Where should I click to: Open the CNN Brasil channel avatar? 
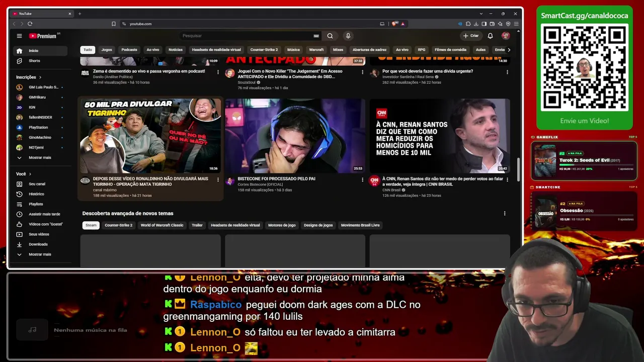point(374,181)
